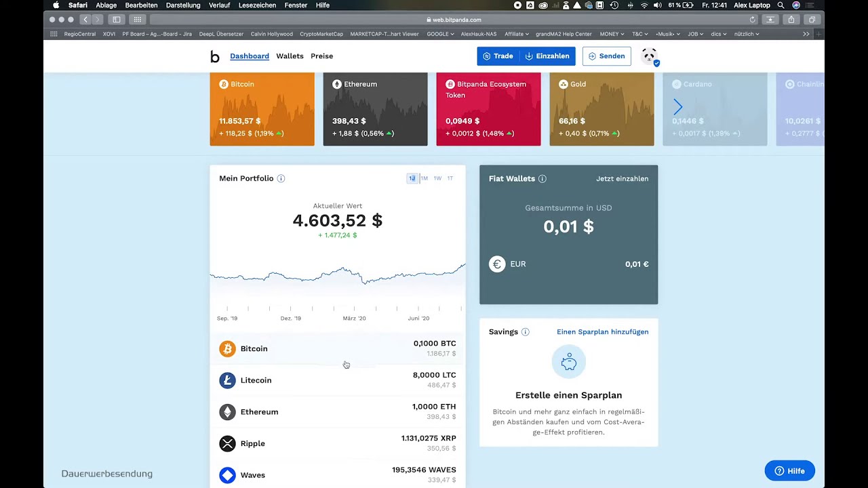Click the Trade button

[x=498, y=56]
